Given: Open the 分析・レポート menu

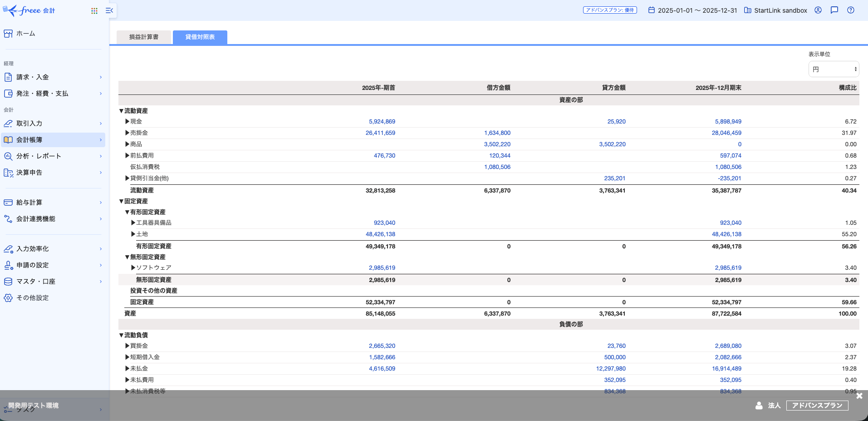Looking at the screenshot, I should click(x=54, y=156).
